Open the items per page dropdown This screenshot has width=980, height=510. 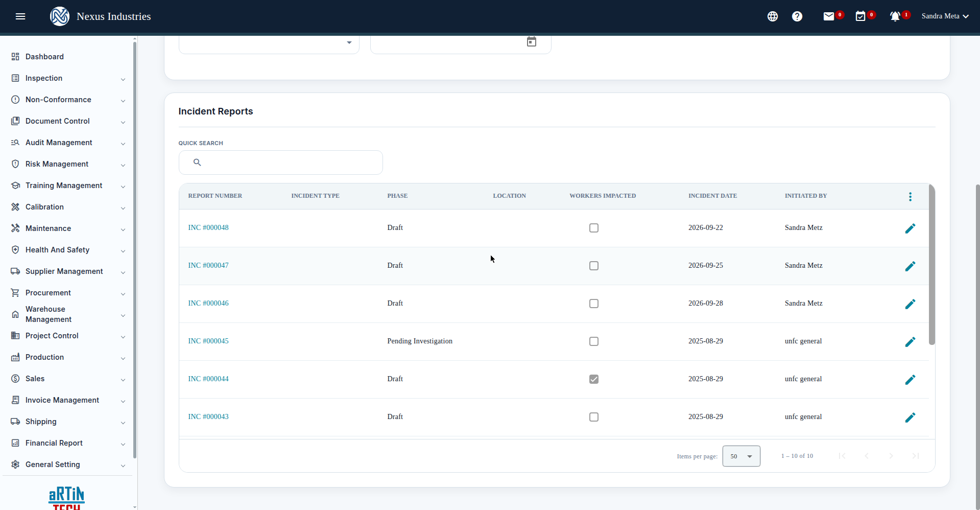[741, 456]
